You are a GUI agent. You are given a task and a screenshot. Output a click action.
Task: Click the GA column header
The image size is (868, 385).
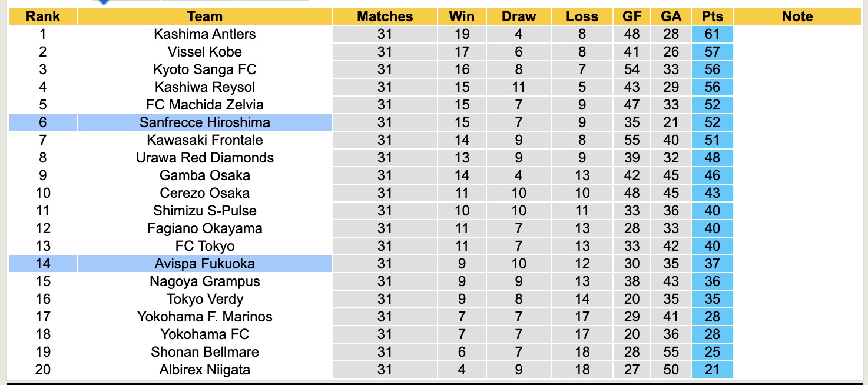tap(671, 16)
